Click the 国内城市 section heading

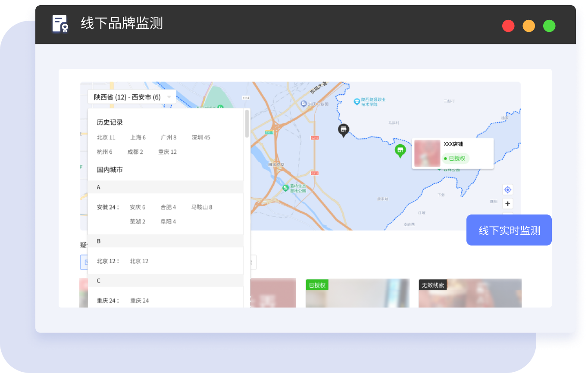click(110, 170)
